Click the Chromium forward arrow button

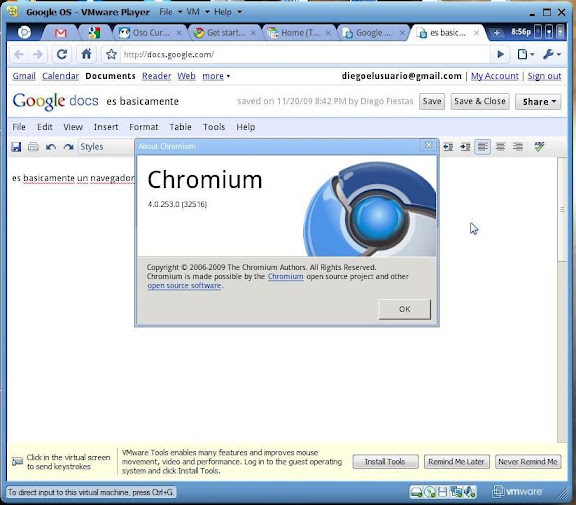tap(37, 55)
